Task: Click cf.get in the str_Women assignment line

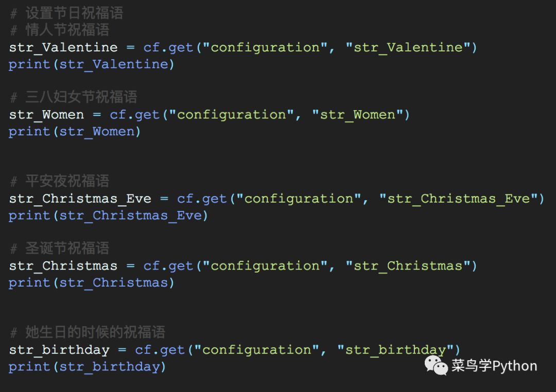Action: click(x=135, y=114)
